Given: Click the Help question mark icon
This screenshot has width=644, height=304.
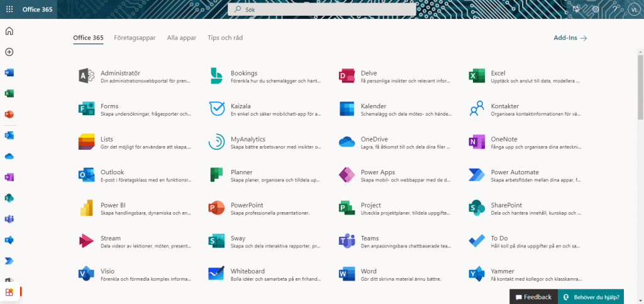Looking at the screenshot, I should point(615,9).
